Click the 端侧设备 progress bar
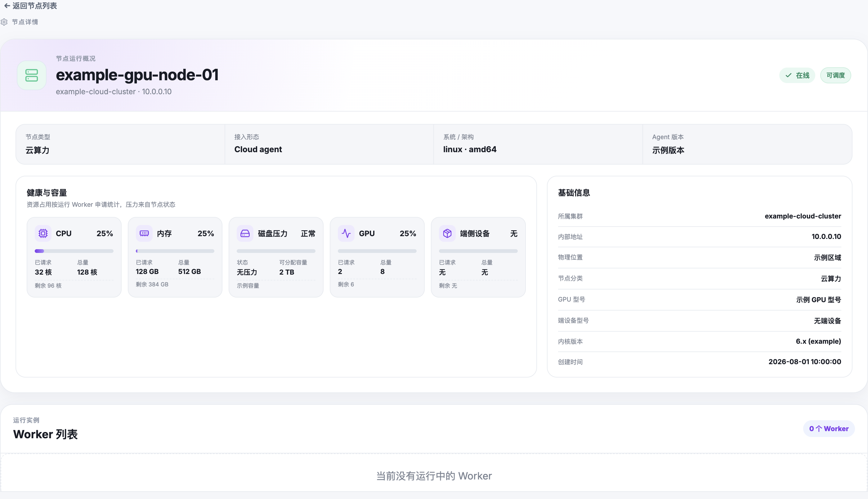The width and height of the screenshot is (868, 499). 478,251
